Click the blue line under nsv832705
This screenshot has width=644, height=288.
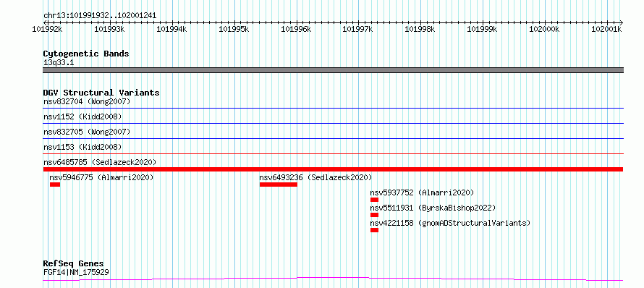[333, 138]
